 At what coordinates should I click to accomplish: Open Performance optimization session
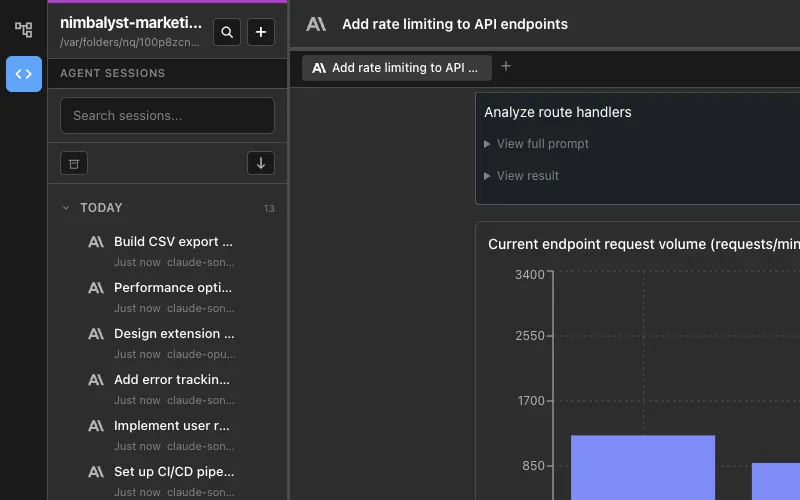coord(173,288)
